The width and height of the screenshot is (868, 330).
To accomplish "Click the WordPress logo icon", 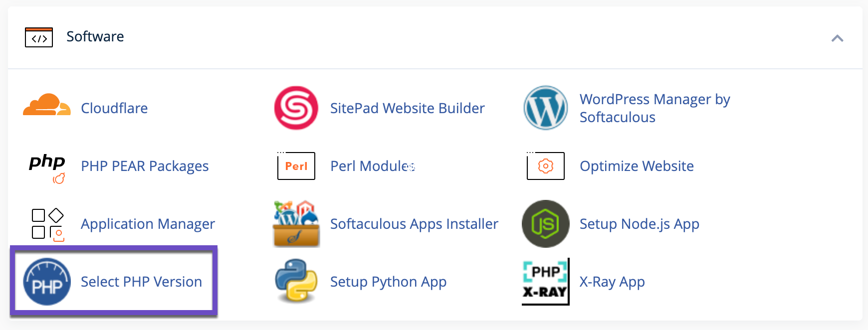I will pyautogui.click(x=545, y=108).
